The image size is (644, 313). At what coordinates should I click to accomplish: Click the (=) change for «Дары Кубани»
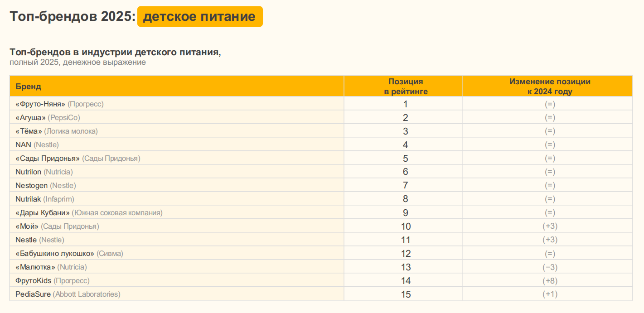550,212
